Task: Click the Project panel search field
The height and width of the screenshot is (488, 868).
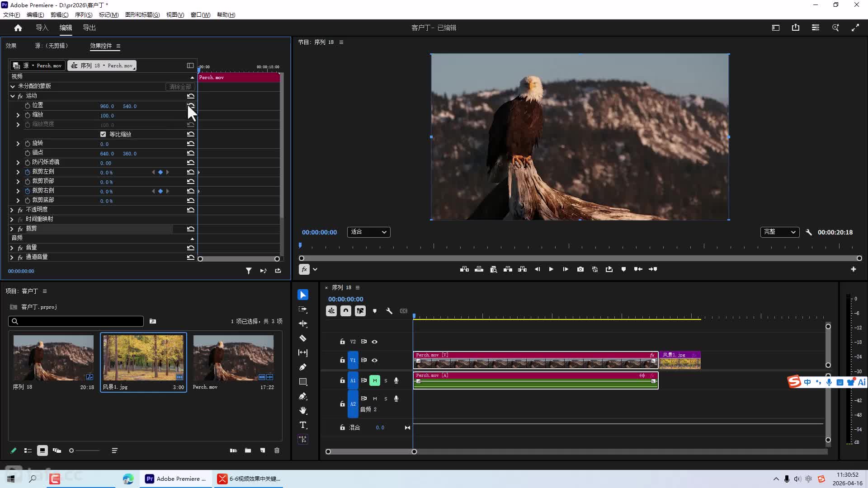Action: (76, 321)
